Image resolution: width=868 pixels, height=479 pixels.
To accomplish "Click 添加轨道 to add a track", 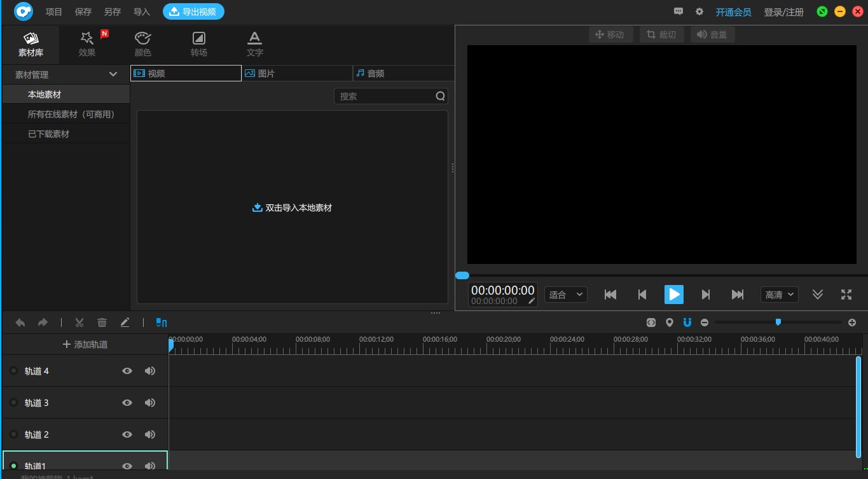I will [x=85, y=345].
